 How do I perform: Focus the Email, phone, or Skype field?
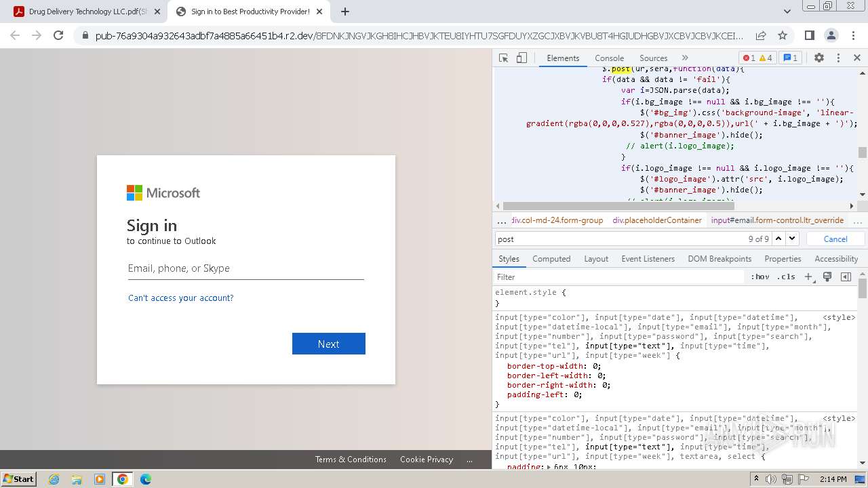[x=246, y=268]
